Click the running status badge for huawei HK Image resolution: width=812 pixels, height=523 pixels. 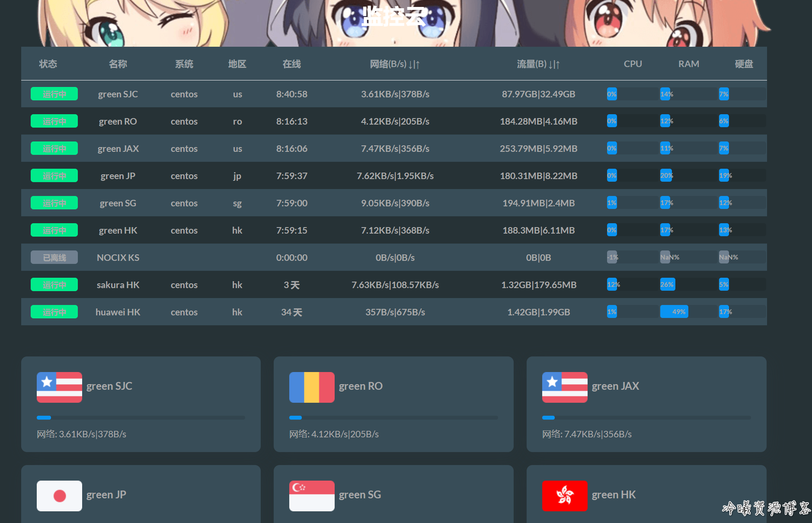pos(54,312)
